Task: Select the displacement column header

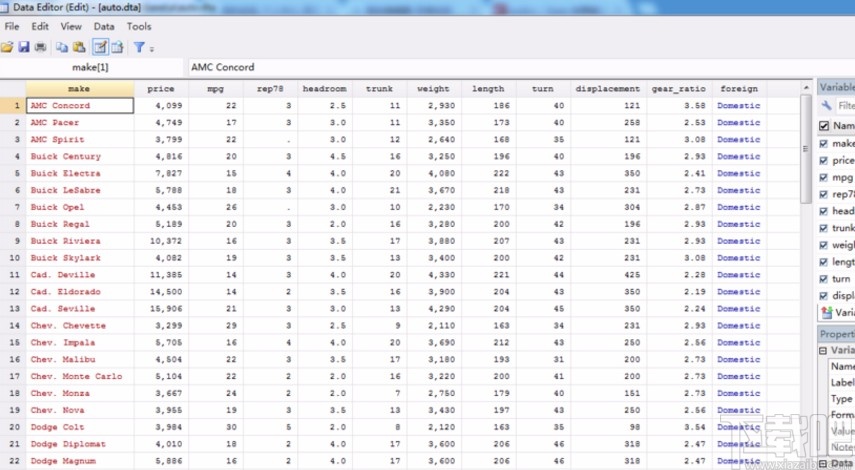Action: pos(608,88)
